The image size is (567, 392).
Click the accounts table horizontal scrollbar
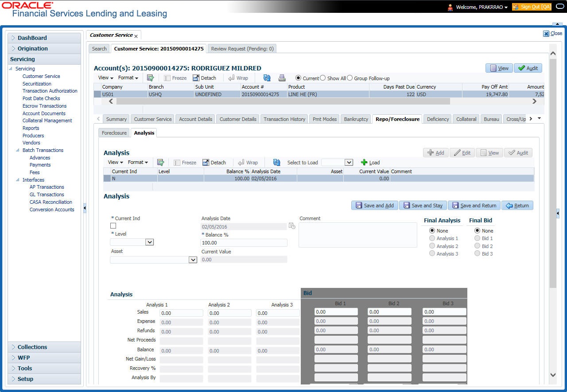pos(283,101)
